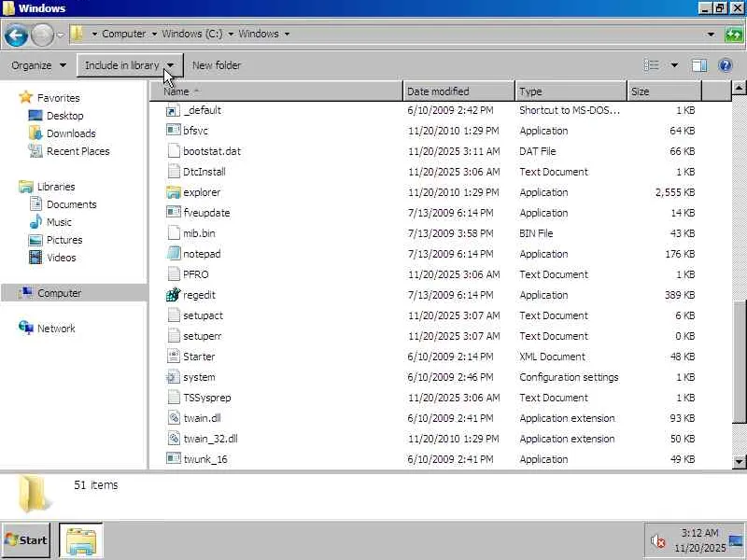Sort by the Name column header
The image size is (747, 560).
click(x=276, y=91)
